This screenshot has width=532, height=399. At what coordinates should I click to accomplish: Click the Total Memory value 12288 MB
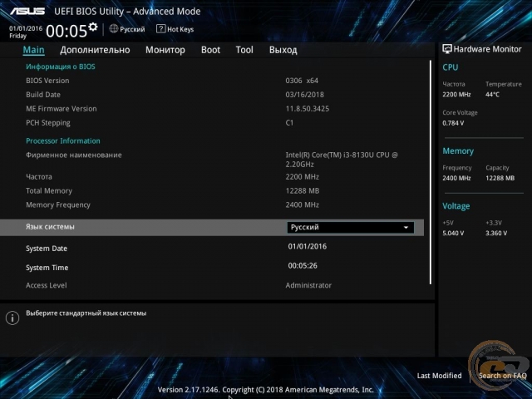click(x=303, y=191)
